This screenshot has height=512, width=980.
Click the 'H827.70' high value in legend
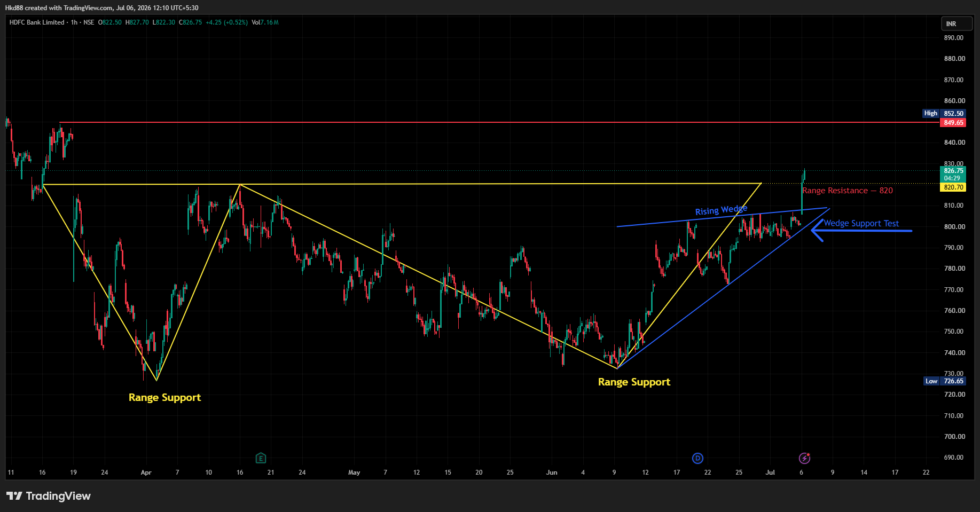tap(137, 22)
